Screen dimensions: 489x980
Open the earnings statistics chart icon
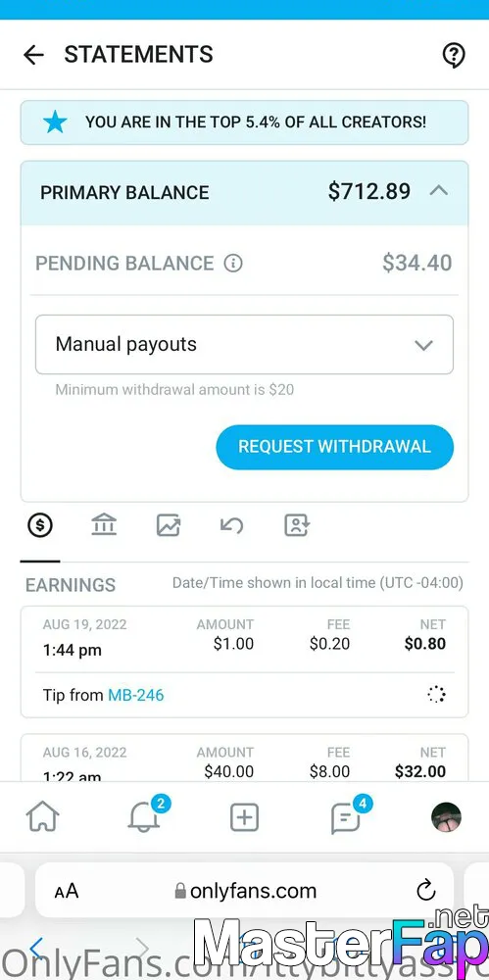click(169, 525)
